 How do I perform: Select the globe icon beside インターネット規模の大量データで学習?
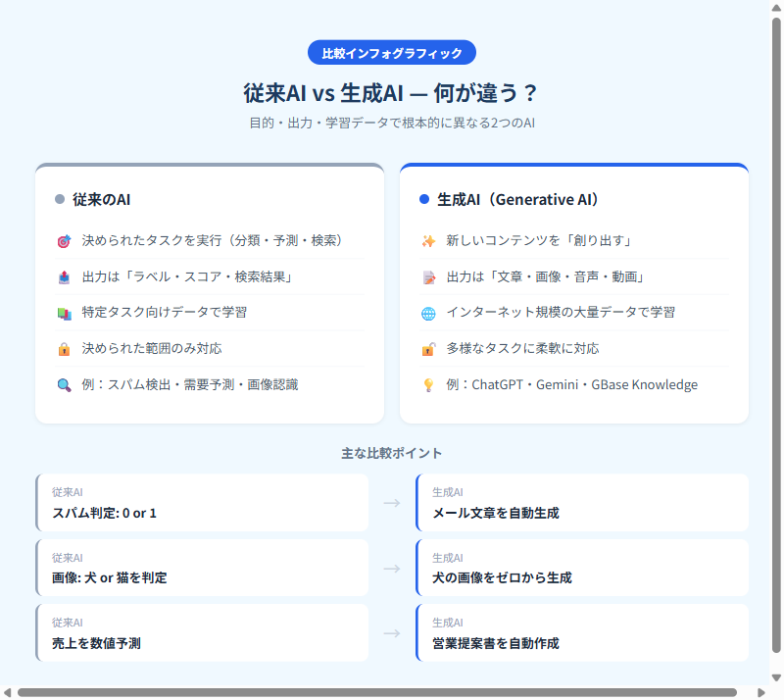(x=428, y=312)
